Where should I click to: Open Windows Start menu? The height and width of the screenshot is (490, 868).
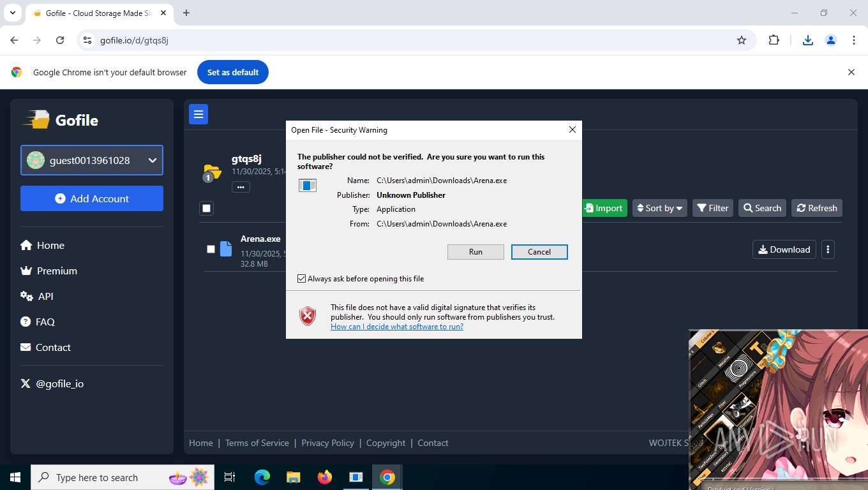(15, 477)
